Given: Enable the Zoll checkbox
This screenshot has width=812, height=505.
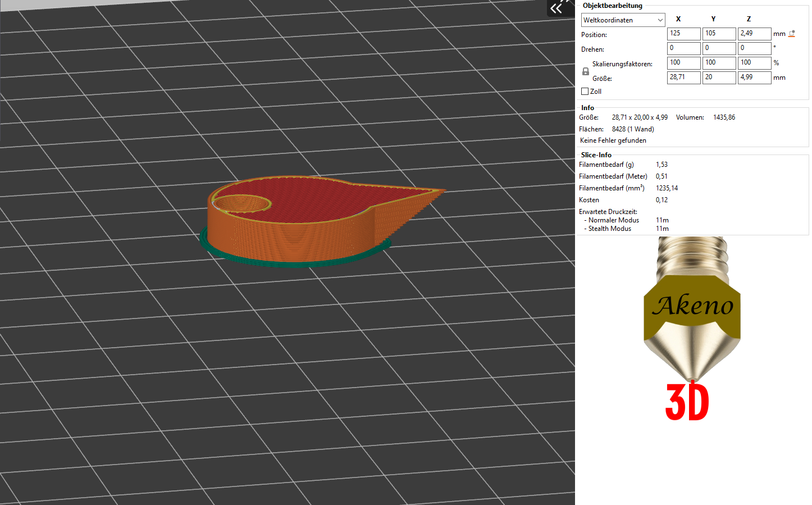Looking at the screenshot, I should click(585, 91).
